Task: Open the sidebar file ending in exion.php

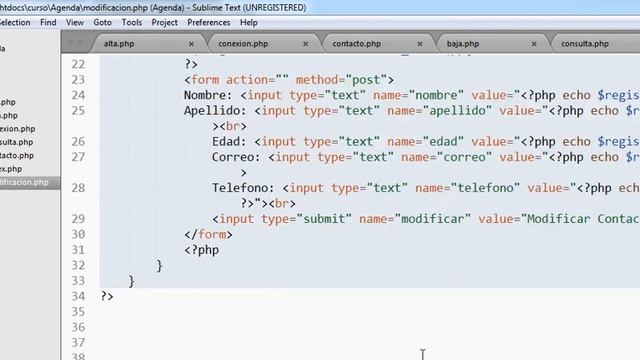Action: 18,129
